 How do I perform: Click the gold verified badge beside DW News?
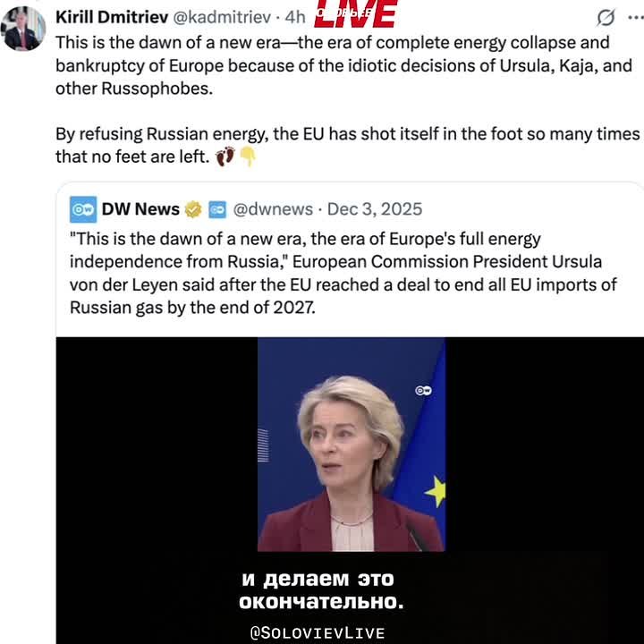193,209
